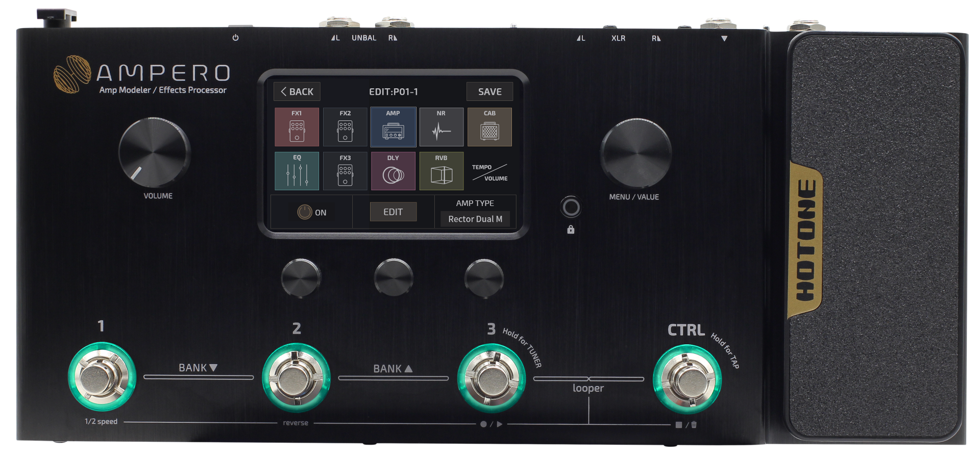Step on footswitch 3 (Hold for TUNER)

click(x=492, y=378)
